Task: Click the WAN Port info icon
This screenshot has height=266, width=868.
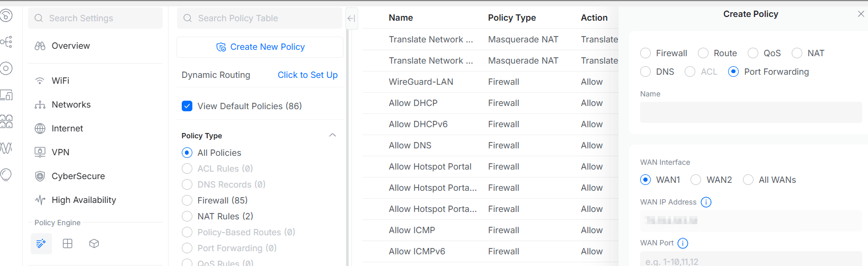Action: (x=683, y=243)
